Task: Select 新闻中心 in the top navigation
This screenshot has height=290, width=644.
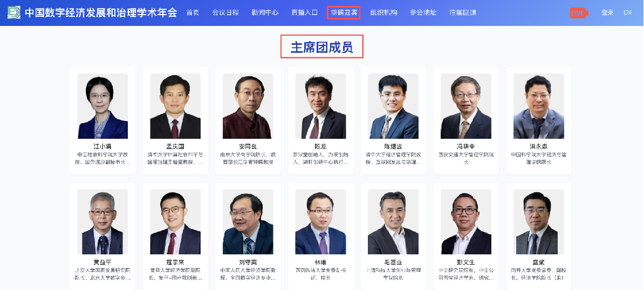Action: [x=265, y=12]
